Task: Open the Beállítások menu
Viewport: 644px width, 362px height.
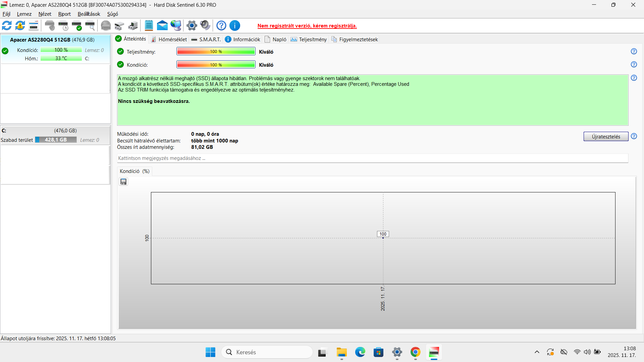Action: tap(89, 14)
